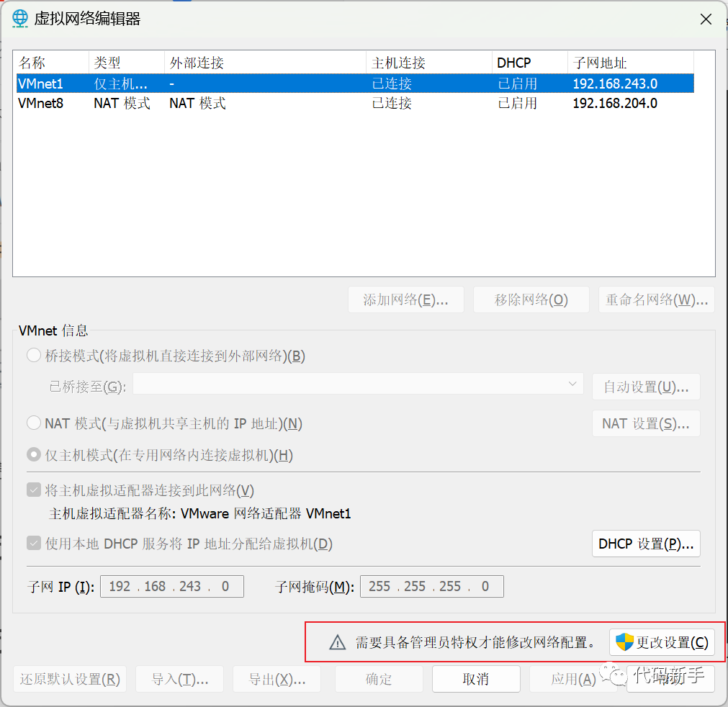This screenshot has height=707, width=728.
Task: Select the 桥接模式 radio button
Action: click(34, 356)
